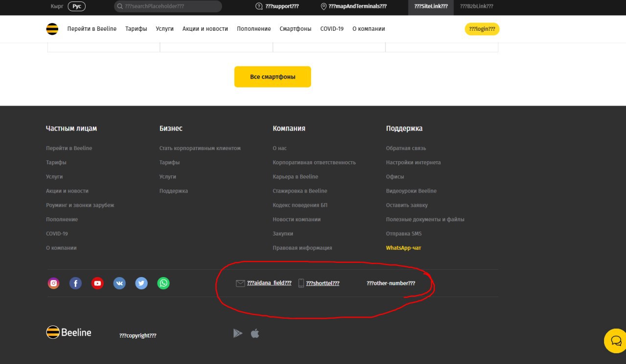
Task: Click the ???other-number??? text
Action: (x=391, y=283)
